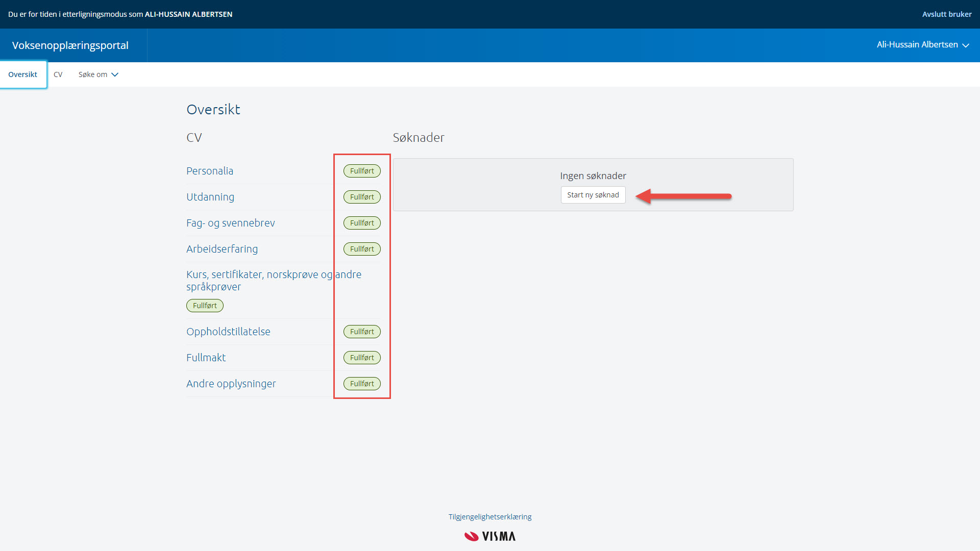Image resolution: width=980 pixels, height=551 pixels.
Task: Open the Arbeidserfaring section
Action: click(x=222, y=249)
